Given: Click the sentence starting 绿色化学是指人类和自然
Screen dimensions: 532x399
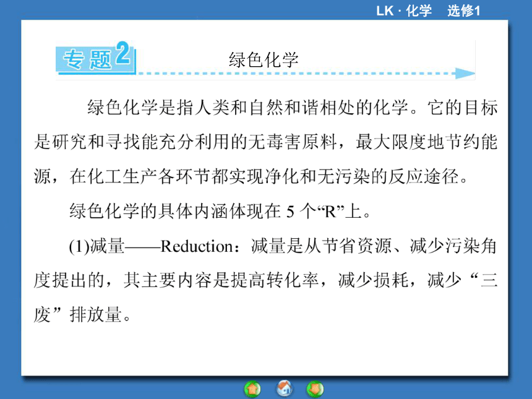Looking at the screenshot, I should 293,108.
